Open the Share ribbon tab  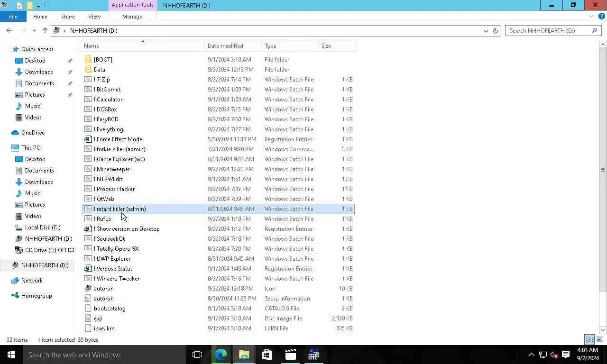coord(68,16)
